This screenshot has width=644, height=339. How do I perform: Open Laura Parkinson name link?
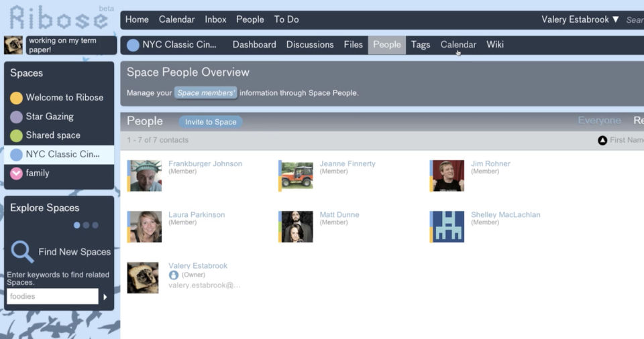(197, 214)
